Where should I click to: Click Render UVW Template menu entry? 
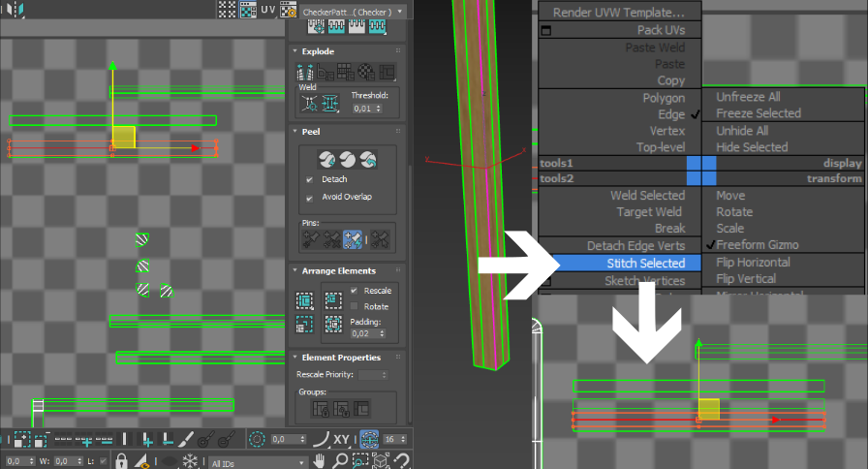pyautogui.click(x=618, y=14)
